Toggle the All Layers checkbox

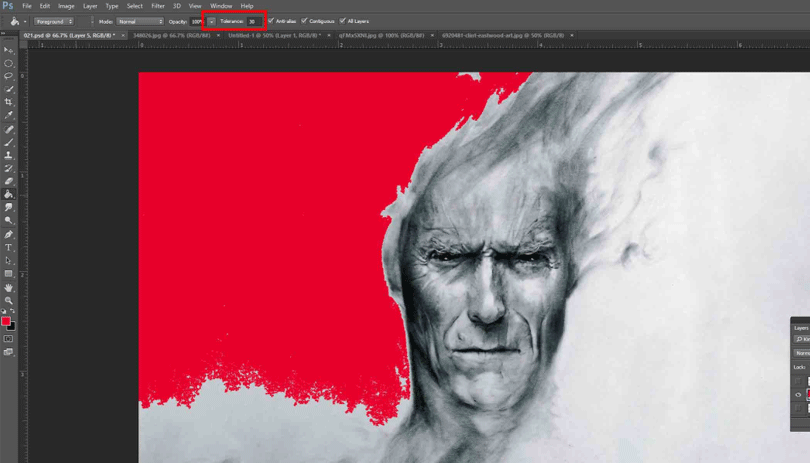tap(342, 21)
